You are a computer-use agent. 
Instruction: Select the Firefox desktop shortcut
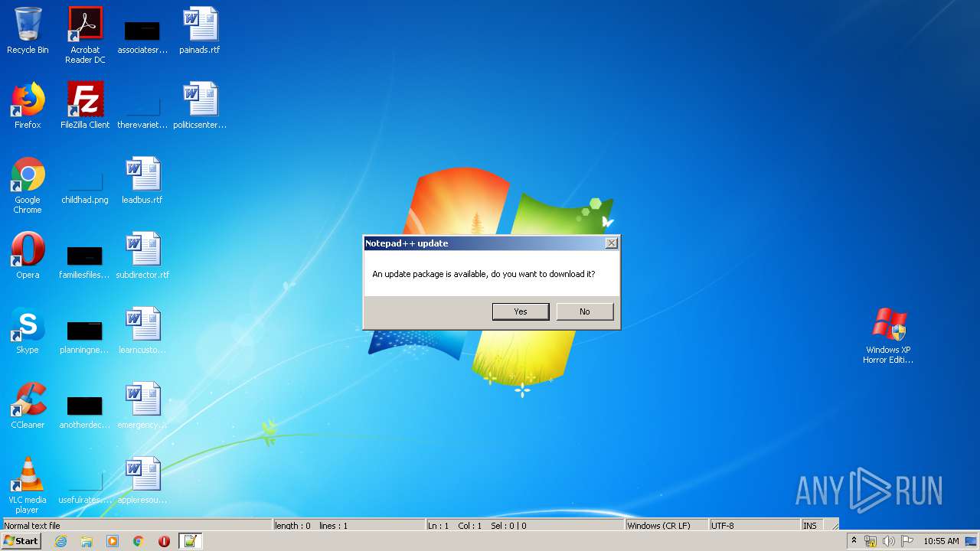[28, 106]
